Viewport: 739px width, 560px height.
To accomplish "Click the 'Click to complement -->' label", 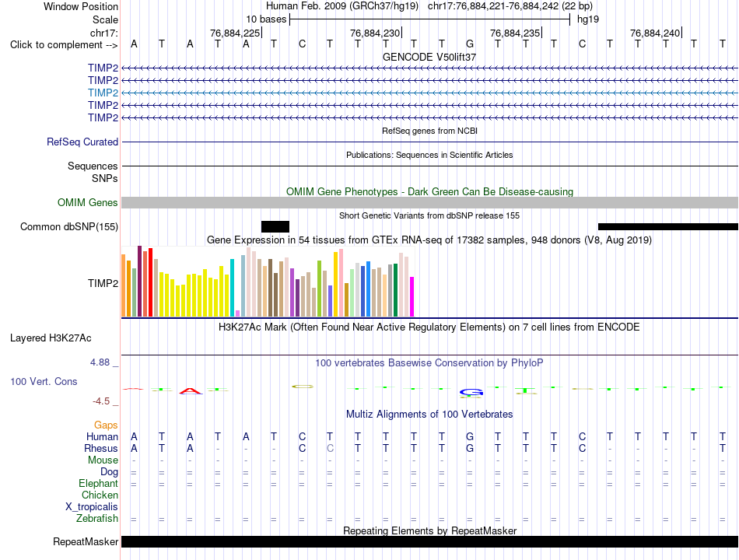I will pyautogui.click(x=64, y=45).
